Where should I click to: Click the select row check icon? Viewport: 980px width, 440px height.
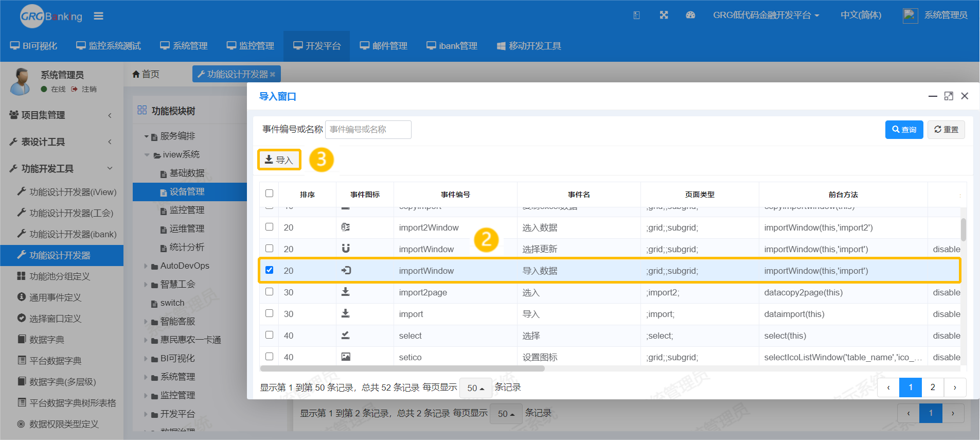click(346, 335)
